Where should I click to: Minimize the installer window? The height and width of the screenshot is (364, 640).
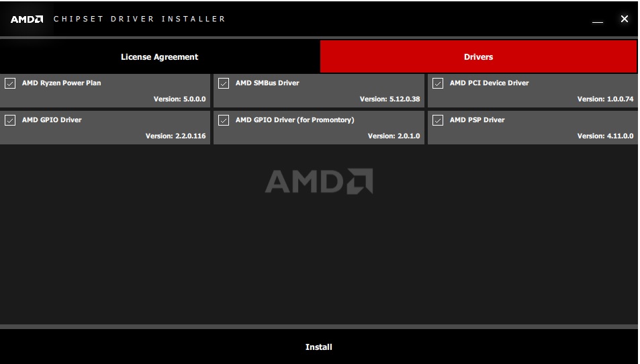pyautogui.click(x=598, y=20)
